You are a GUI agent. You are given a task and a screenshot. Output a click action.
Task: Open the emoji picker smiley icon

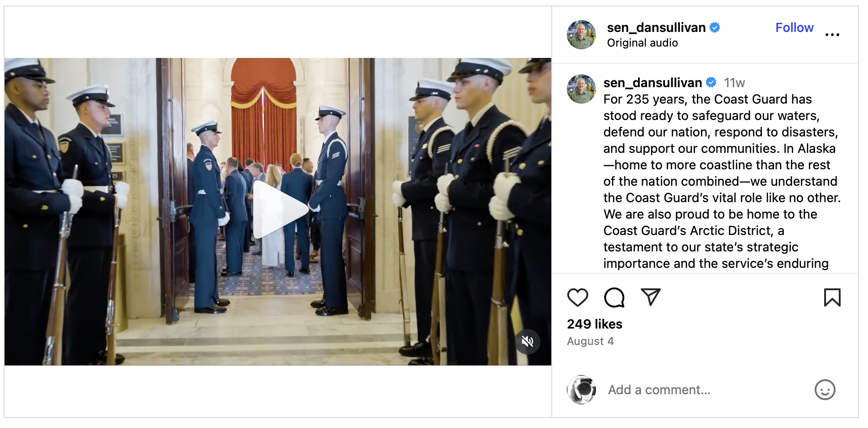click(825, 390)
